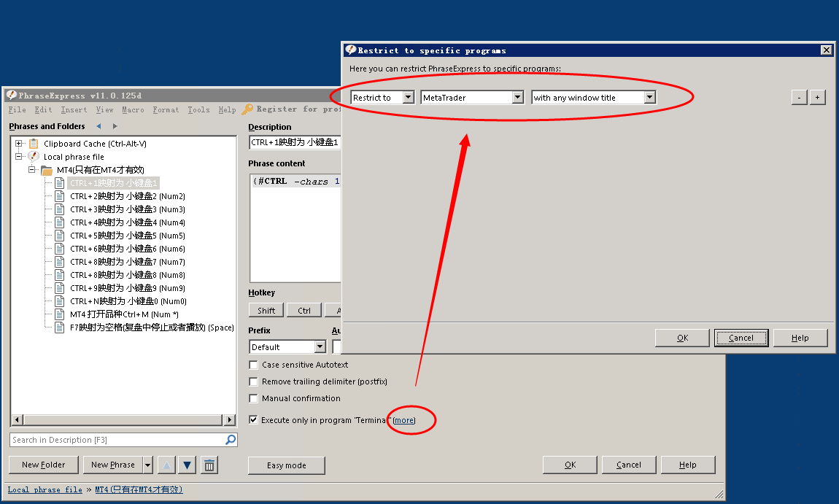Click the New Phrase button
This screenshot has height=504, width=839.
pyautogui.click(x=113, y=465)
